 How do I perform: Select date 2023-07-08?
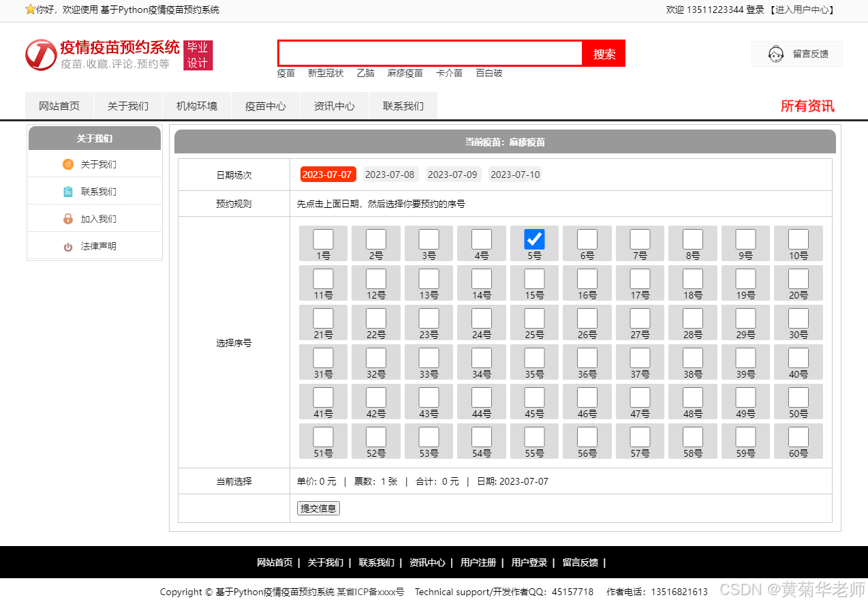(390, 175)
